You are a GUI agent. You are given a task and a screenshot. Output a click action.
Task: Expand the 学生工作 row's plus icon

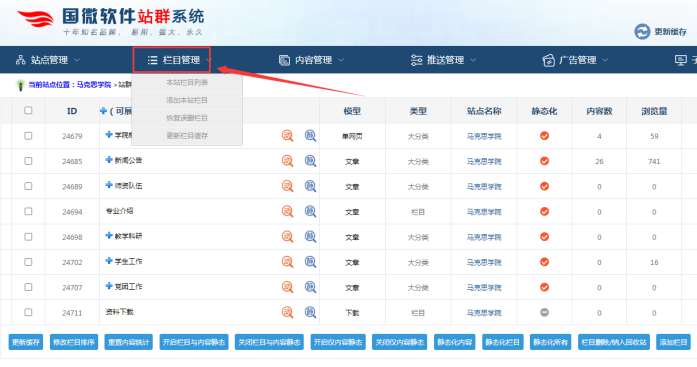[109, 261]
